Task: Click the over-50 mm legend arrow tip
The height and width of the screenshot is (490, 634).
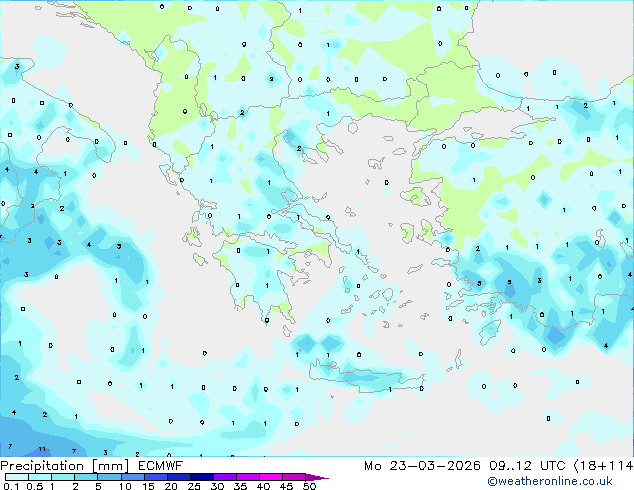Action: [x=317, y=477]
